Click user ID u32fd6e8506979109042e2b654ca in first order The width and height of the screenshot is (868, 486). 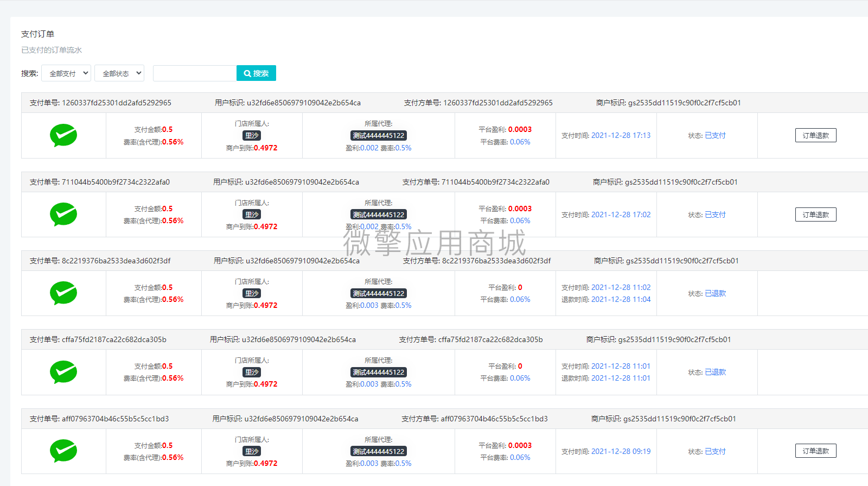pyautogui.click(x=304, y=103)
